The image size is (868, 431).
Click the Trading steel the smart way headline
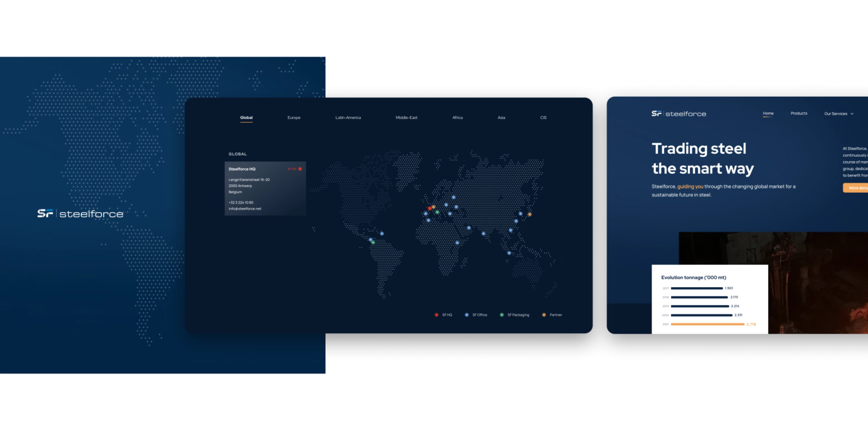pyautogui.click(x=703, y=158)
